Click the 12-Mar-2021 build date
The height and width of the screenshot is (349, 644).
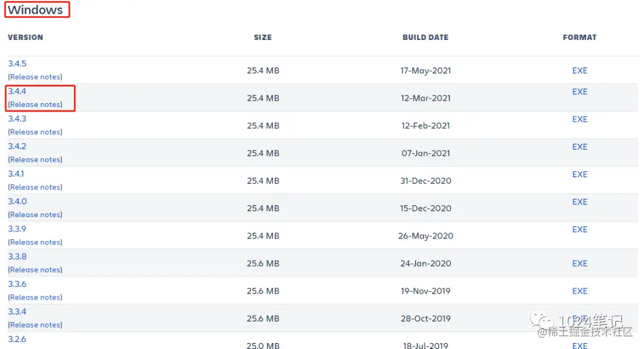(426, 98)
